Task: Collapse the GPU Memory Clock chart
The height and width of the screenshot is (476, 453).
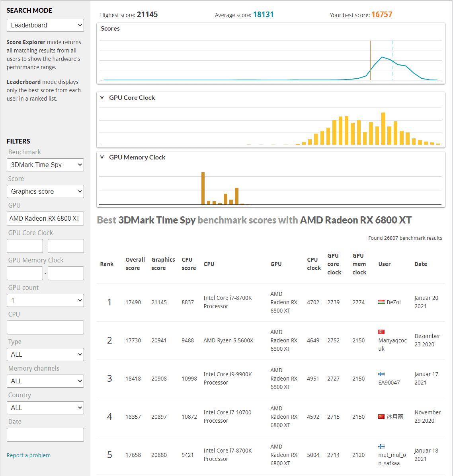Action: click(x=102, y=157)
